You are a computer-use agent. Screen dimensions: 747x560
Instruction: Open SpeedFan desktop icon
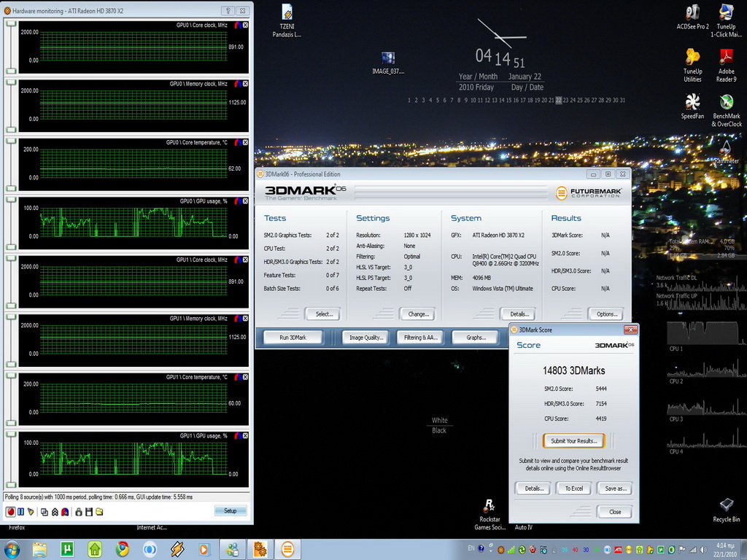click(693, 106)
